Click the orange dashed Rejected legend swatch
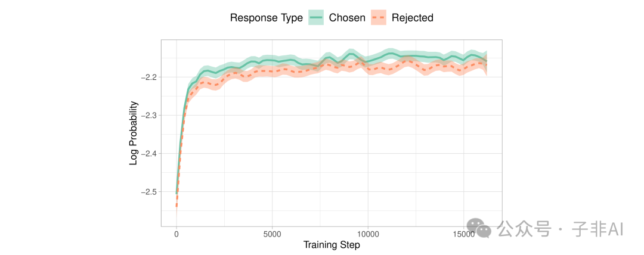Screen dimensions: 644x255 pos(378,18)
